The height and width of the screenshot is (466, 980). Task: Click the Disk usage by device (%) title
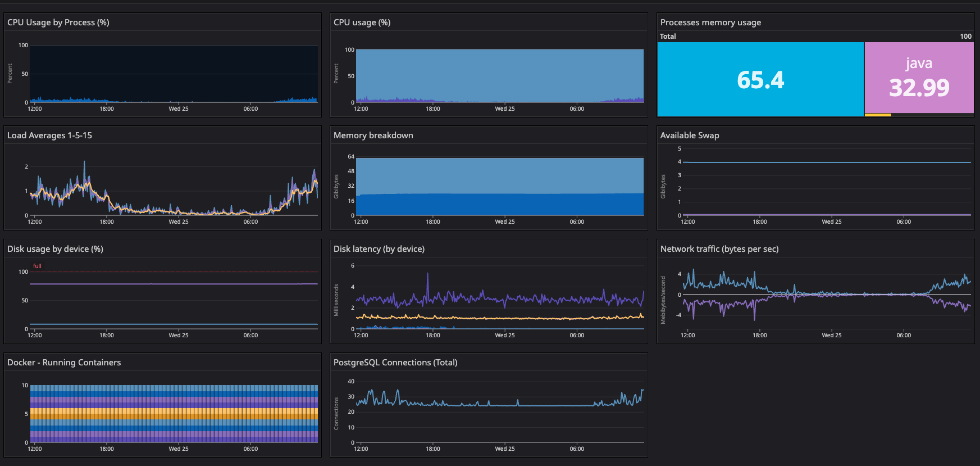(55, 249)
